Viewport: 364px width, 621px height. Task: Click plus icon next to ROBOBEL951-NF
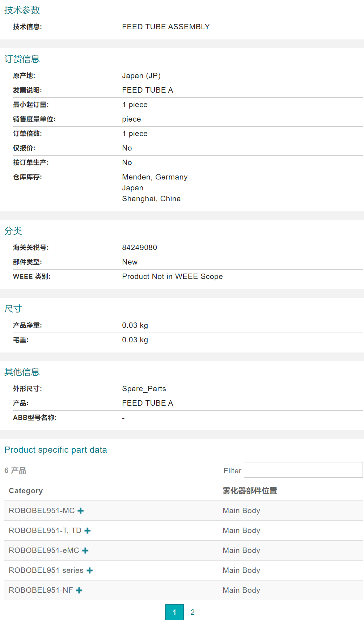[x=79, y=590]
